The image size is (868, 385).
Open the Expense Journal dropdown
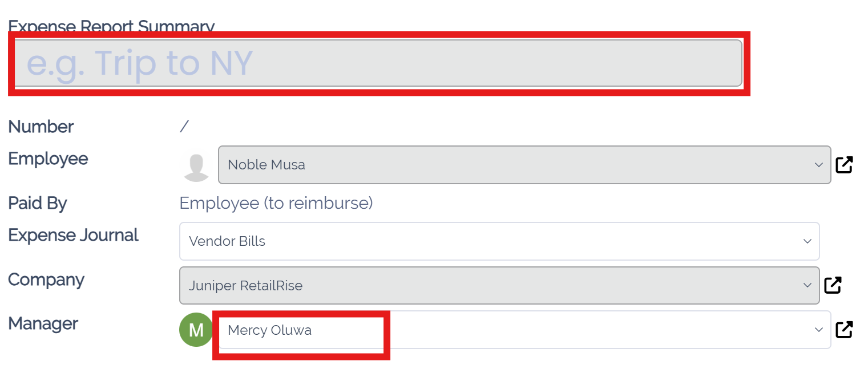click(808, 241)
